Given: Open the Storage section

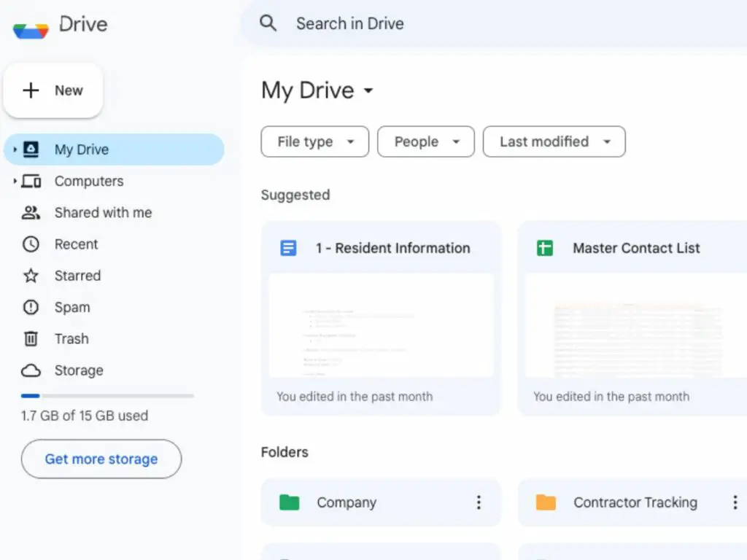Looking at the screenshot, I should (x=115, y=370).
